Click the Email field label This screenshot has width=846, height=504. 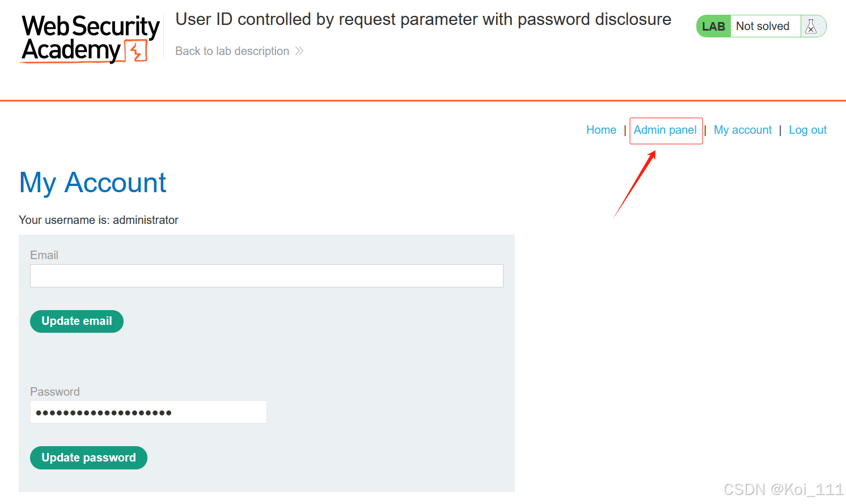coord(44,255)
